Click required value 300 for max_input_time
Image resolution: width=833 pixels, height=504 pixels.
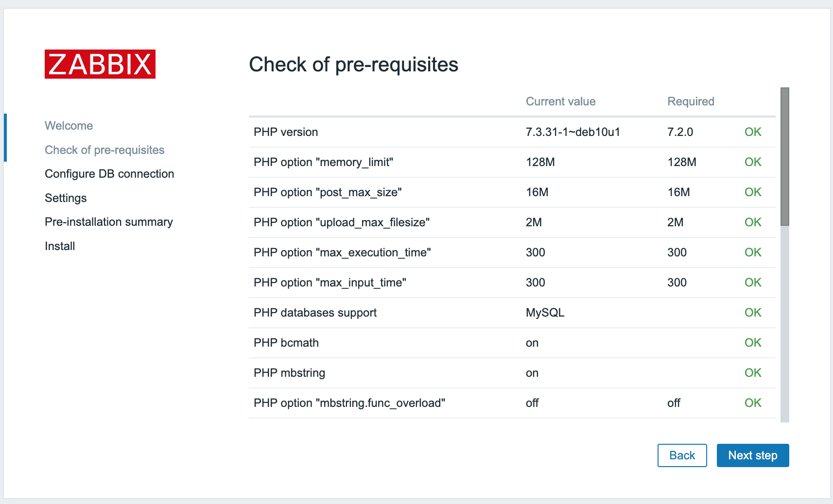677,283
